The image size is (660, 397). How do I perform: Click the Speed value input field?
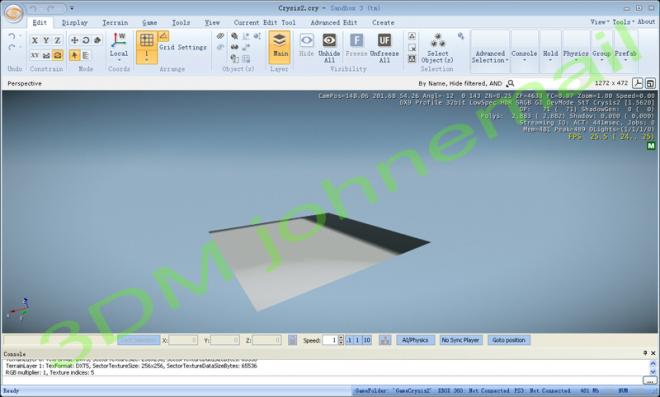pyautogui.click(x=330, y=340)
